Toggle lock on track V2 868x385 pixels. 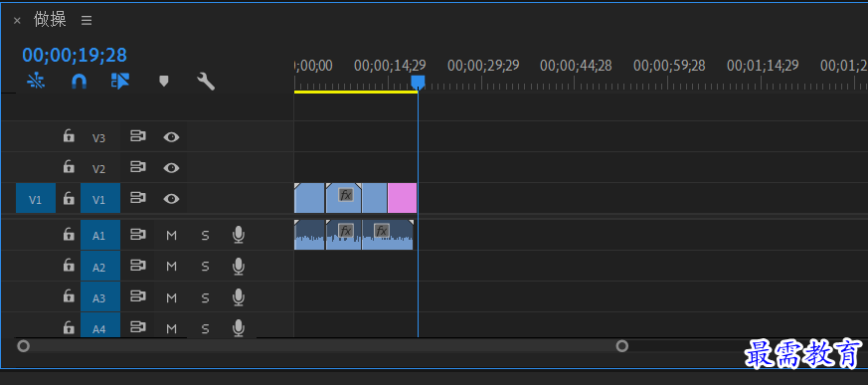coord(69,167)
